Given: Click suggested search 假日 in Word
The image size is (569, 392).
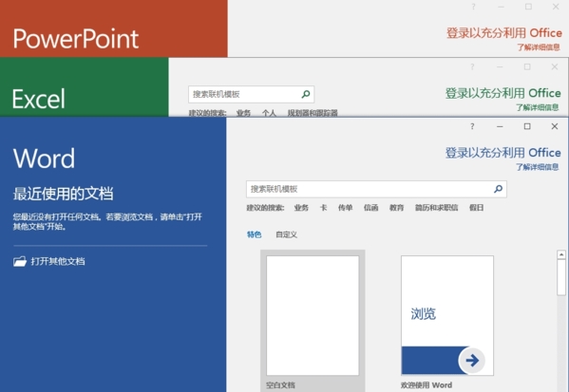Looking at the screenshot, I should pyautogui.click(x=476, y=208).
